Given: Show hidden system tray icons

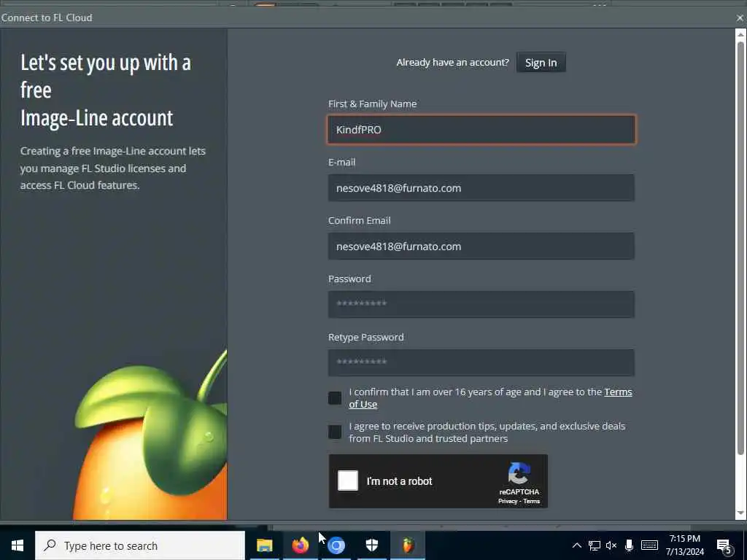Looking at the screenshot, I should (576, 545).
